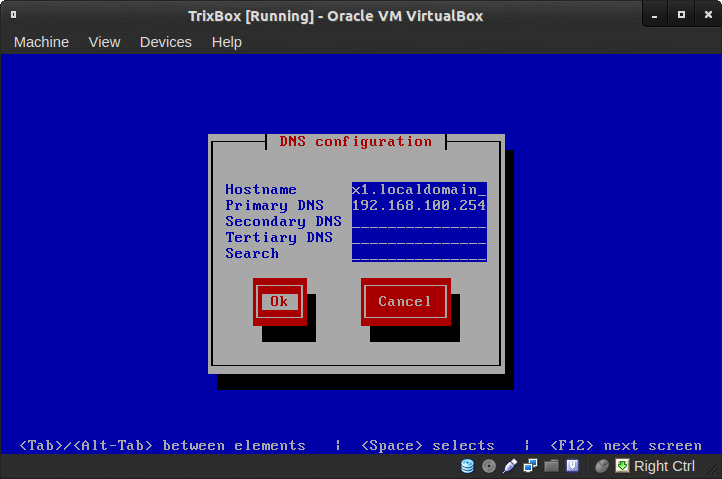
Task: Click the DNS configuration dialog title
Action: pyautogui.click(x=355, y=142)
